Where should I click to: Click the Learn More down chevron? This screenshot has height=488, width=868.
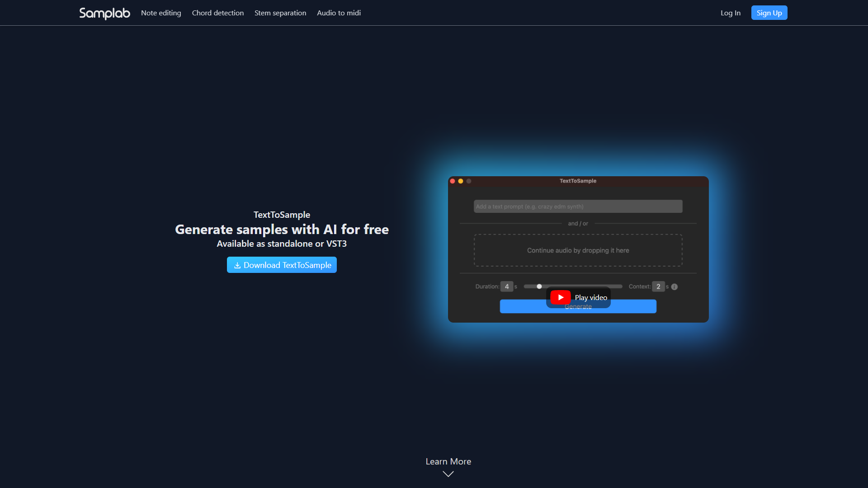[448, 474]
